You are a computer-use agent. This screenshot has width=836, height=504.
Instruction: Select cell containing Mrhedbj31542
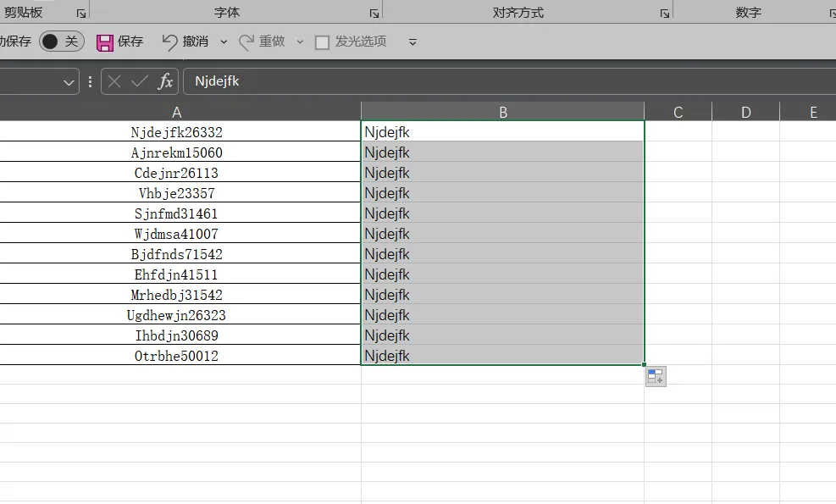point(180,294)
